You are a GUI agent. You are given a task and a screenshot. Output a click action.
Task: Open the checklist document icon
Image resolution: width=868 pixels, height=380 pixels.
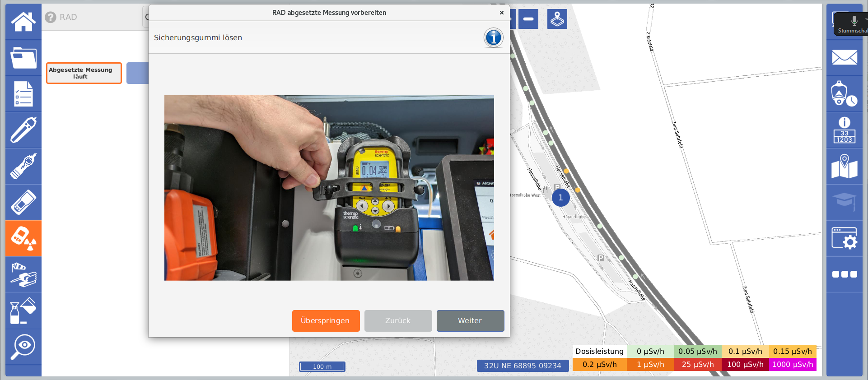pyautogui.click(x=23, y=94)
